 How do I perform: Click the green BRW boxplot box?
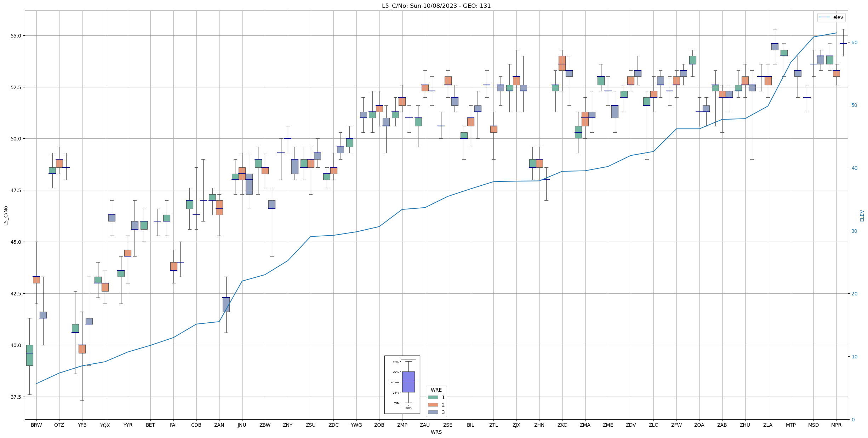30,355
